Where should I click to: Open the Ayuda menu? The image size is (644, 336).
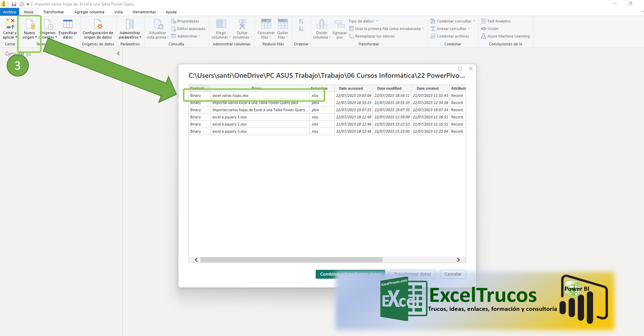171,12
